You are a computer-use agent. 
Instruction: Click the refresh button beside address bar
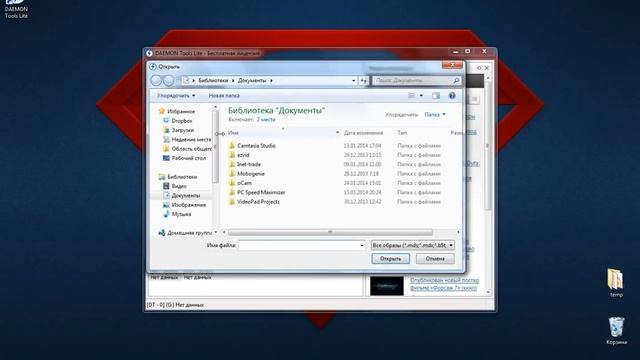[x=364, y=81]
